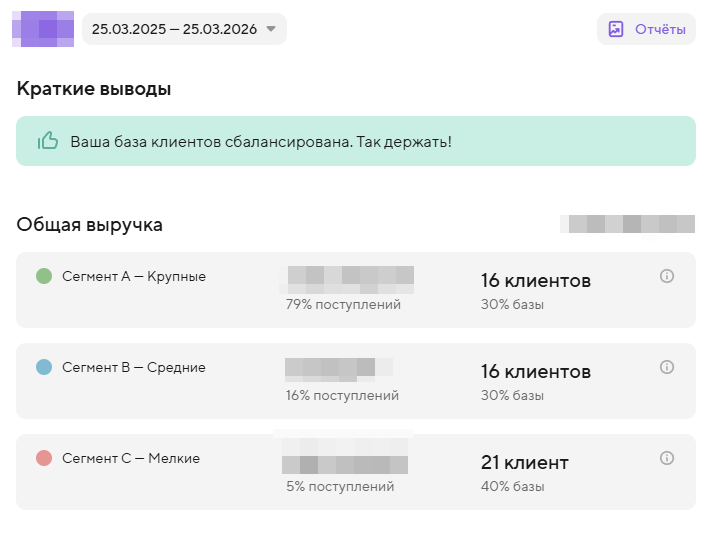This screenshot has height=538, width=711.
Task: Click the balanced client base banner
Action: [356, 141]
